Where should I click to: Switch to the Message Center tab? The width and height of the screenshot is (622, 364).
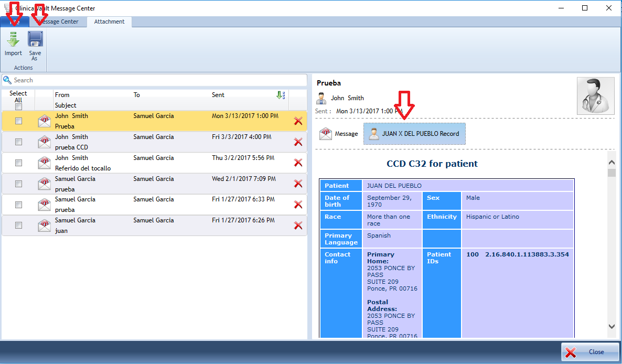click(x=58, y=22)
